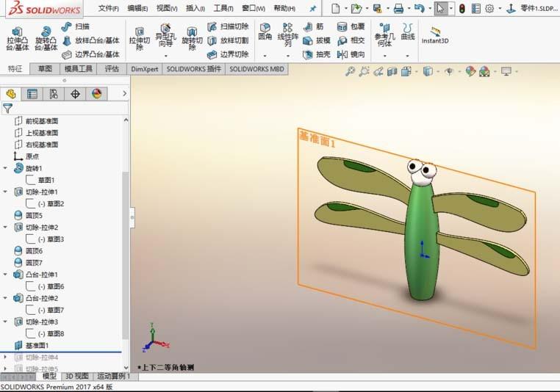560x392 pixels.
Task: Open the 参考几何体 reference geometry tool
Action: pyautogui.click(x=384, y=35)
